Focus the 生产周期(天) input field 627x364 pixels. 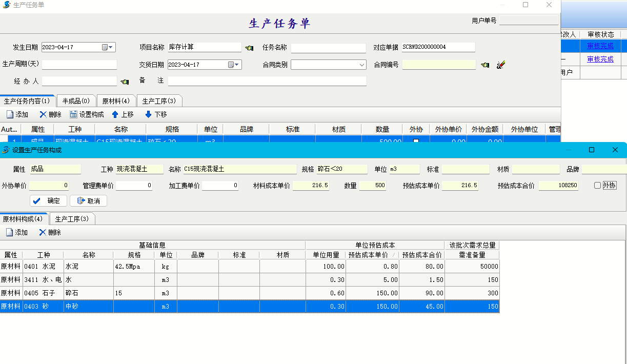point(79,65)
